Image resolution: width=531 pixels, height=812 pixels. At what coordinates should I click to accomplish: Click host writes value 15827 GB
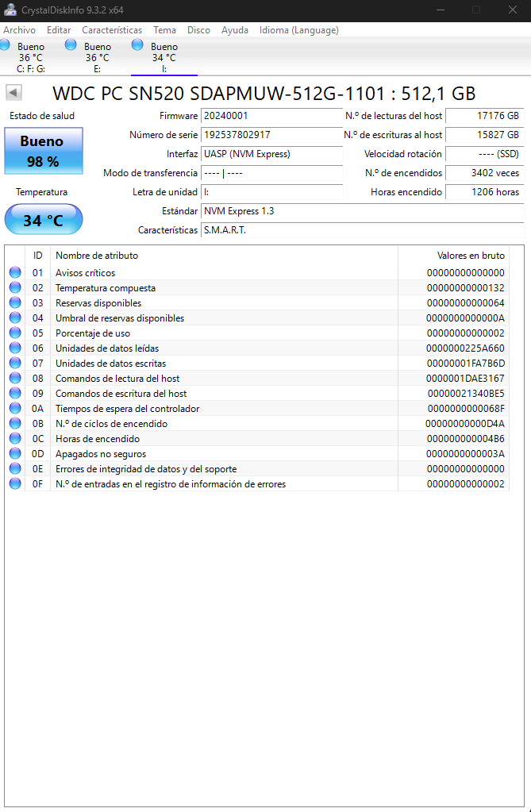(x=485, y=135)
